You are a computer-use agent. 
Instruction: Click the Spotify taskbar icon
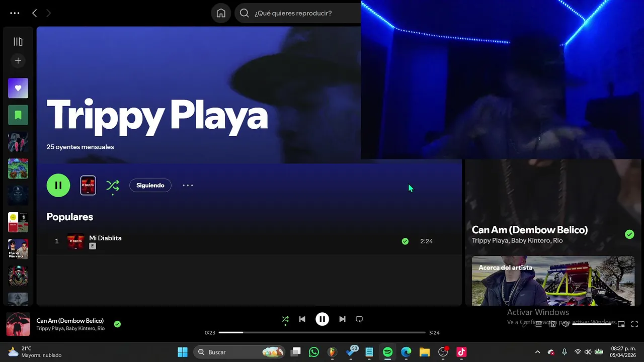click(x=387, y=352)
